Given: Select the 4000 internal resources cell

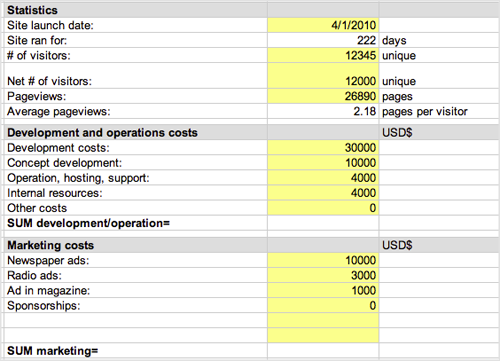Looking at the screenshot, I should point(323,193).
